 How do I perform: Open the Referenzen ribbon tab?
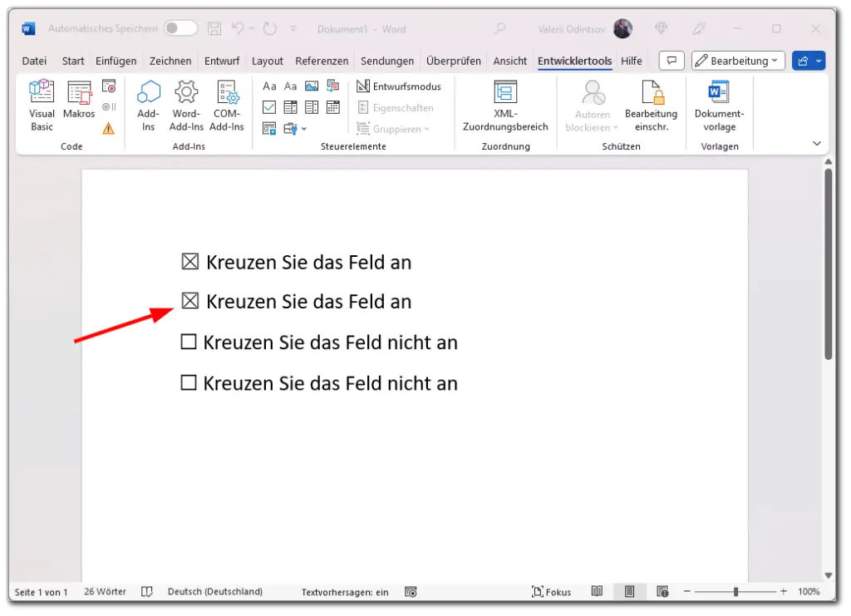click(322, 60)
